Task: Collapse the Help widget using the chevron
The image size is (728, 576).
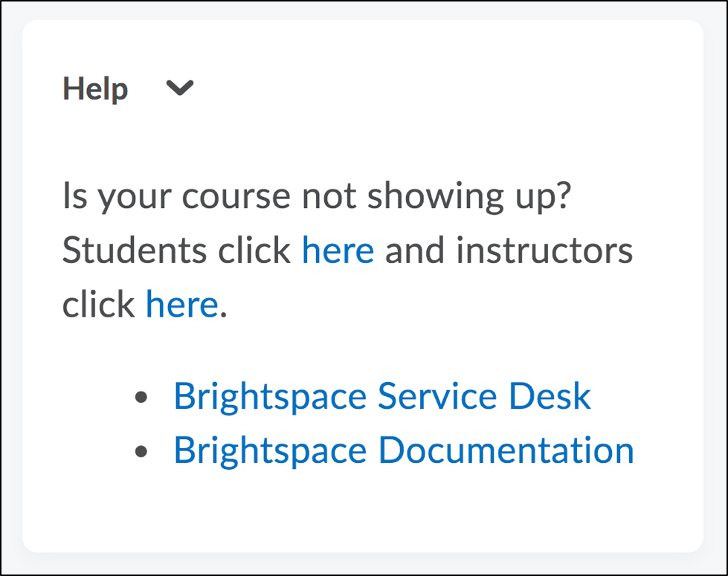Action: 180,88
